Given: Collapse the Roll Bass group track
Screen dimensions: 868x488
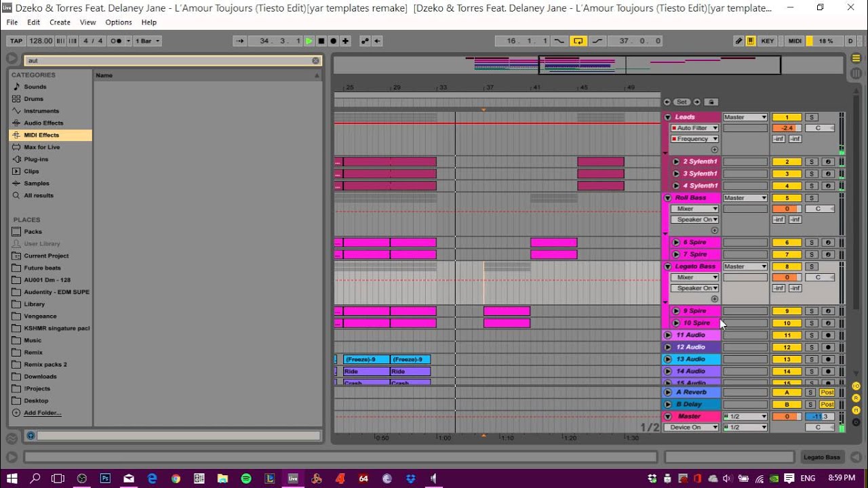Looking at the screenshot, I should (668, 198).
